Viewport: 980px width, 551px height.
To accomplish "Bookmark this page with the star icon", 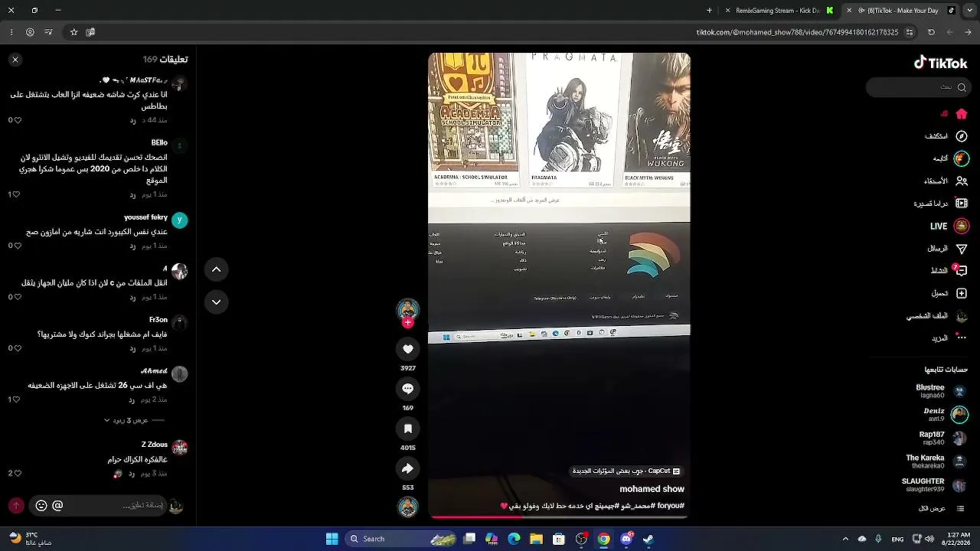I will coord(73,32).
